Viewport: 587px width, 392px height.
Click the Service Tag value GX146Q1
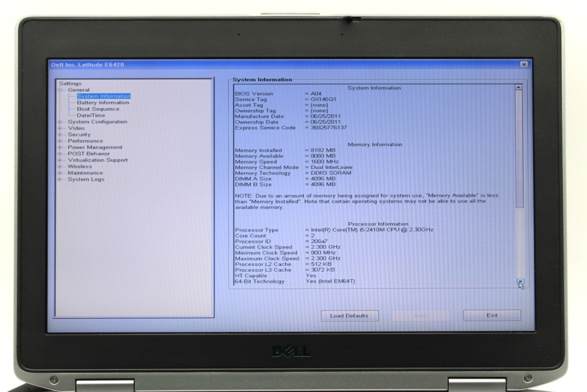323,99
